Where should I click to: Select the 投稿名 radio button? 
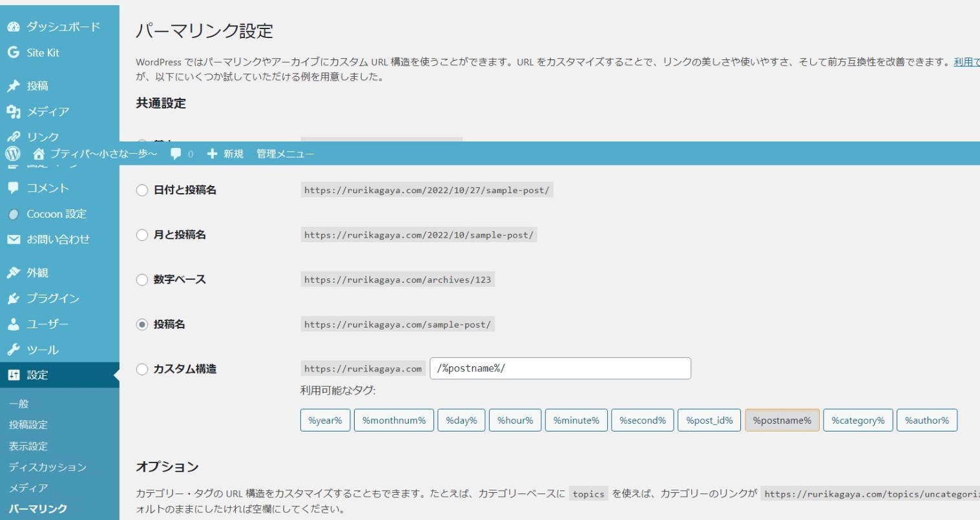tap(142, 324)
